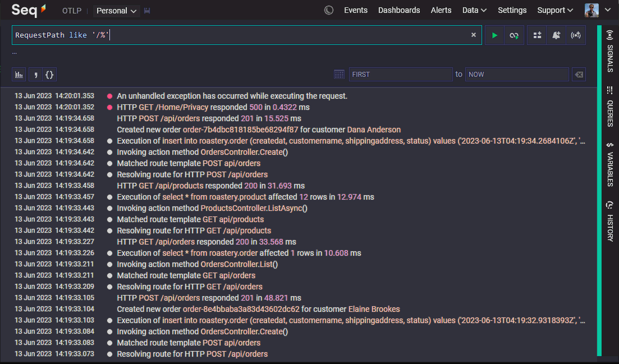This screenshot has height=364, width=619.
Task: Click level dot of 14:19:33.103 insert event
Action: click(x=110, y=321)
